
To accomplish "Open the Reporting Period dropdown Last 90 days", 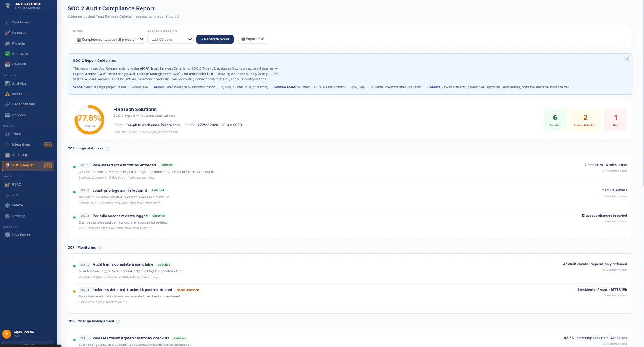I will point(171,39).
